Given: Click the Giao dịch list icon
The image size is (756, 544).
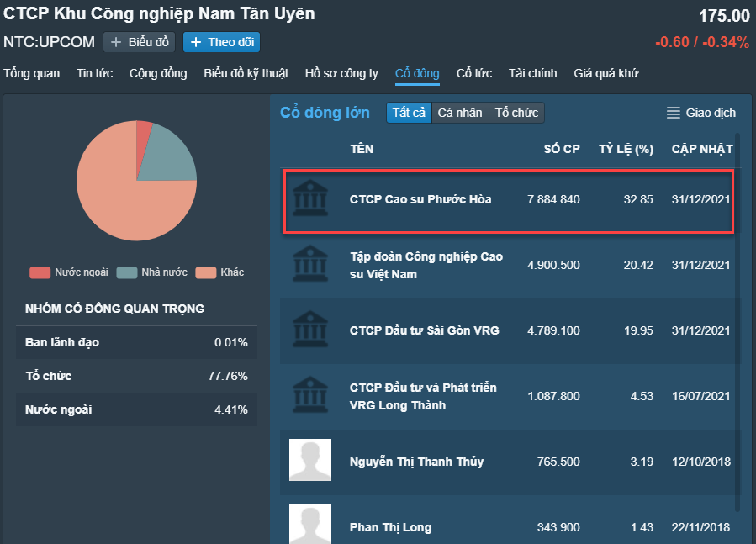Looking at the screenshot, I should 673,113.
